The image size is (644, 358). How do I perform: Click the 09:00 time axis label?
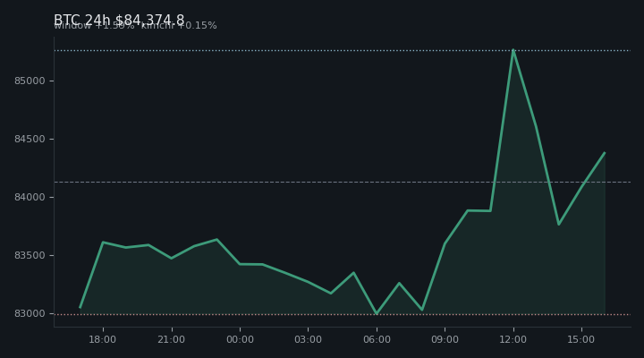(x=445, y=339)
